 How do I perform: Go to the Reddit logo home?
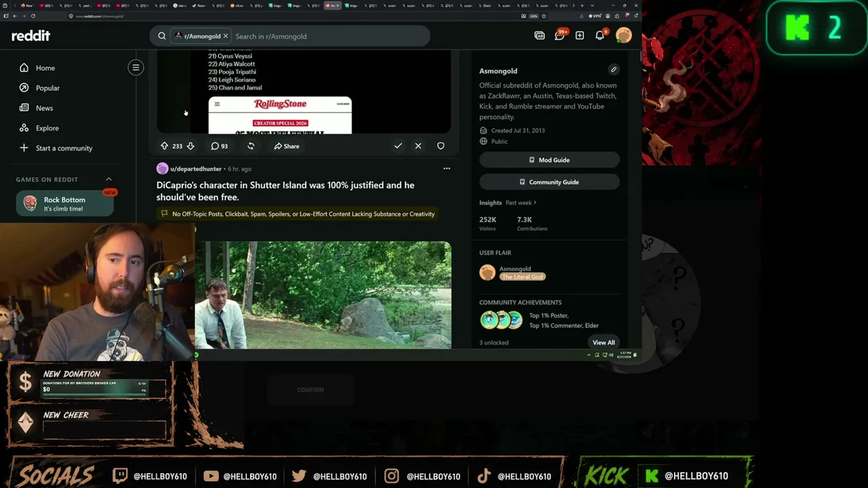coord(31,36)
